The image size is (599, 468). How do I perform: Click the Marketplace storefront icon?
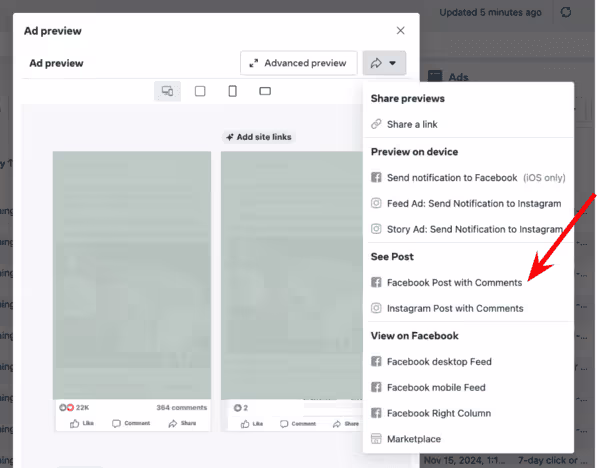pyautogui.click(x=376, y=439)
